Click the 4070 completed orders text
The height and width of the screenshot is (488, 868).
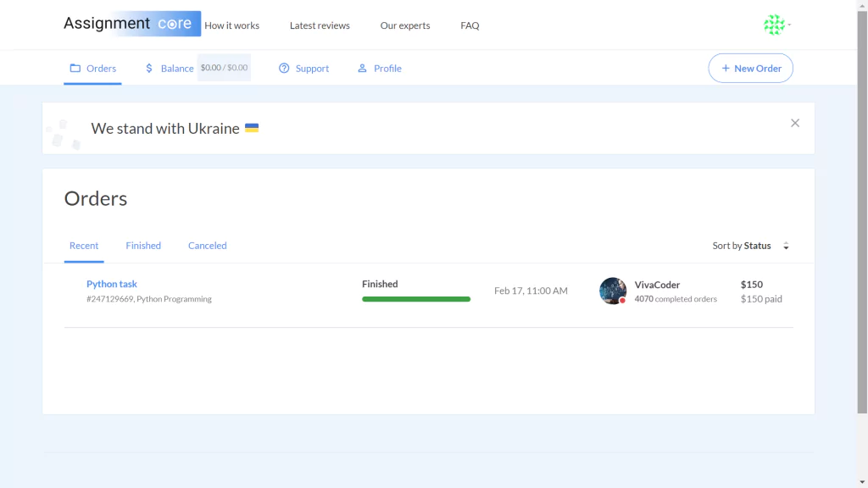pos(676,299)
